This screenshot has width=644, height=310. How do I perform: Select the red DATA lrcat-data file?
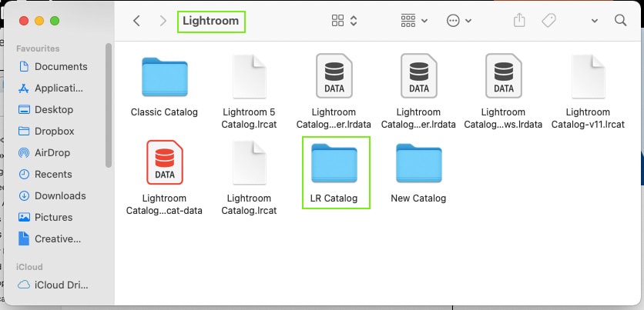(x=165, y=162)
